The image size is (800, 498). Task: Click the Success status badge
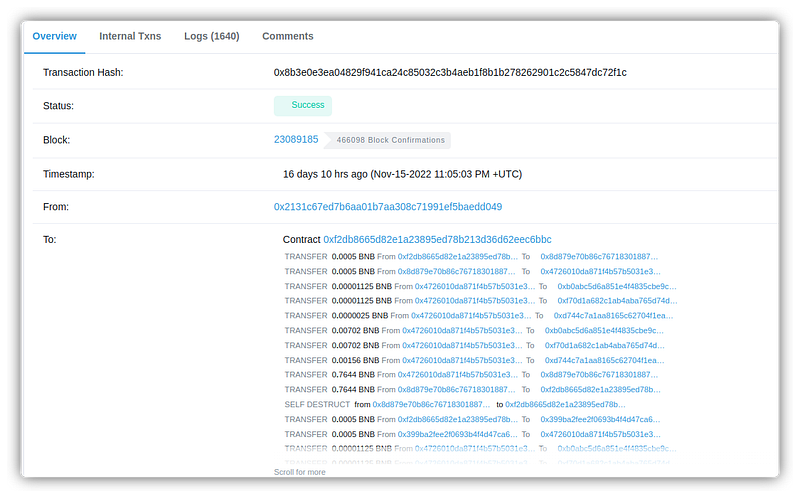coord(303,105)
